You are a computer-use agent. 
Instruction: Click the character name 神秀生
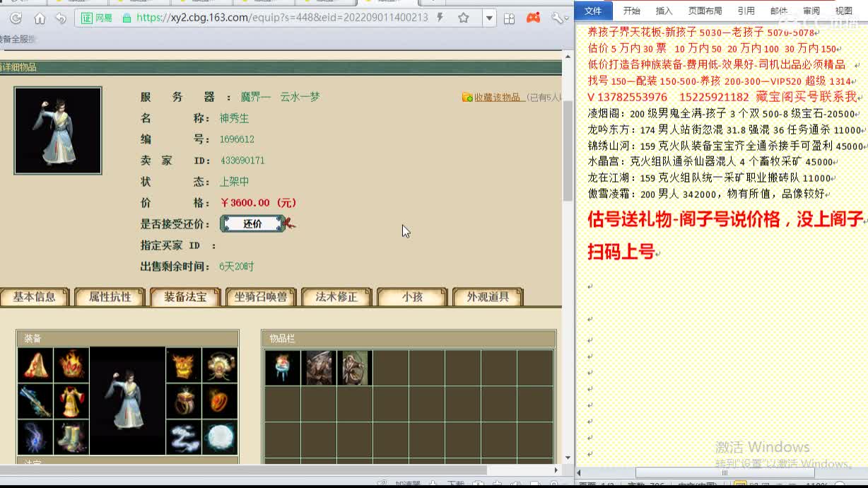[234, 118]
